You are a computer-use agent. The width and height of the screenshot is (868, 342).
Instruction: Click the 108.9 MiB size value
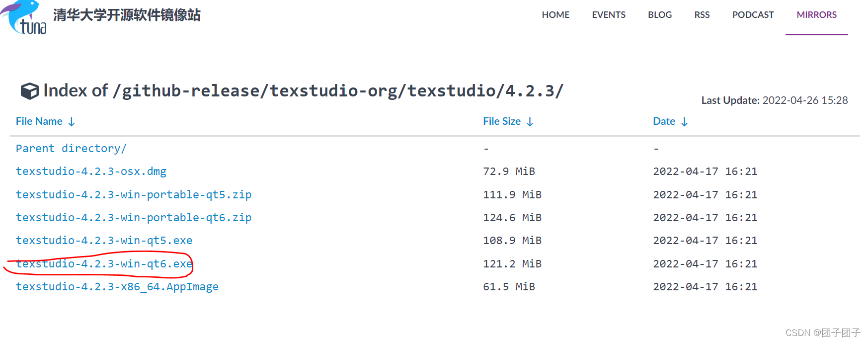tap(512, 241)
